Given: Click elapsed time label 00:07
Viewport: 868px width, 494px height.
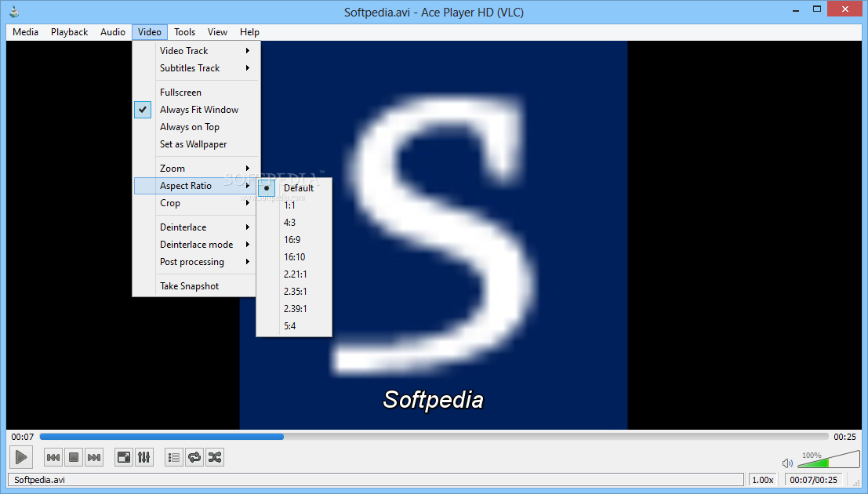Looking at the screenshot, I should 22,437.
